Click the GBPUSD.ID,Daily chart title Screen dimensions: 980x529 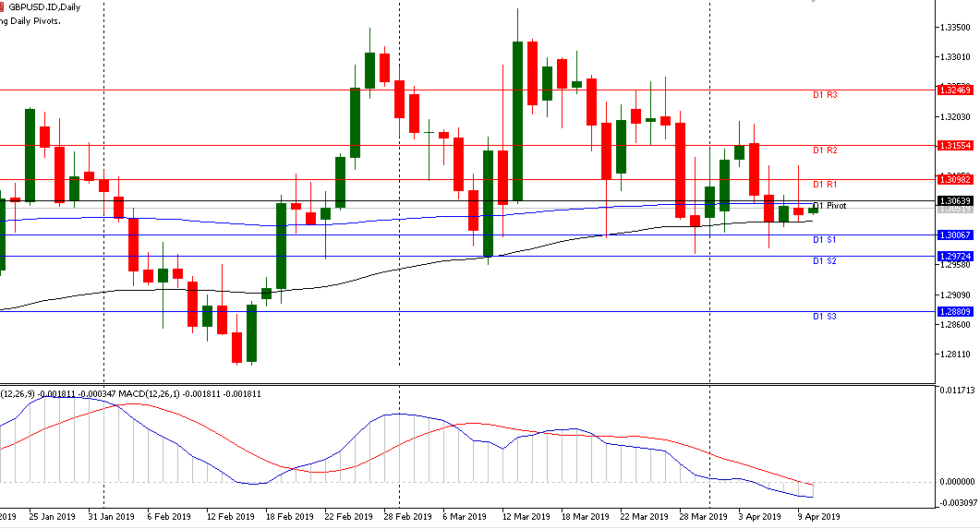[44, 6]
